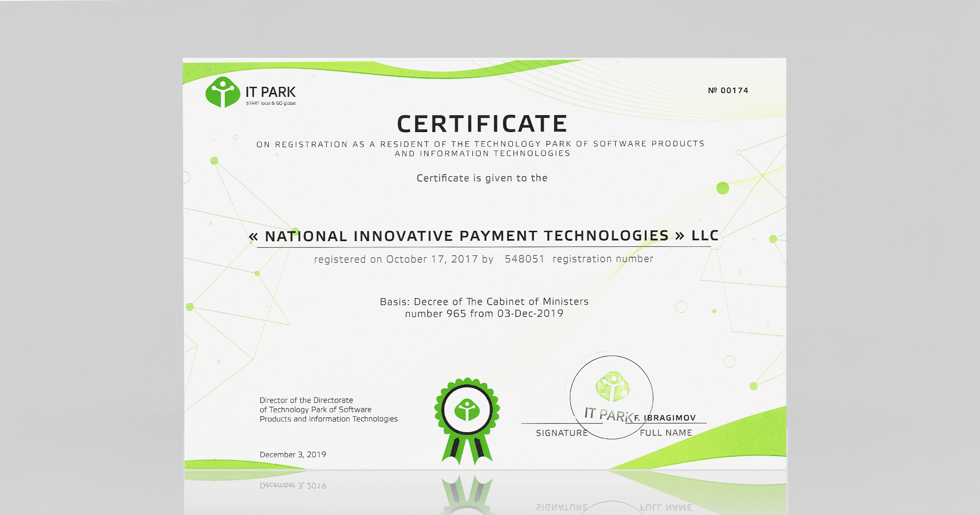980x515 pixels.
Task: Click "ON REGISTRATION AS A RESIDENT" subtitle line
Action: pyautogui.click(x=480, y=144)
